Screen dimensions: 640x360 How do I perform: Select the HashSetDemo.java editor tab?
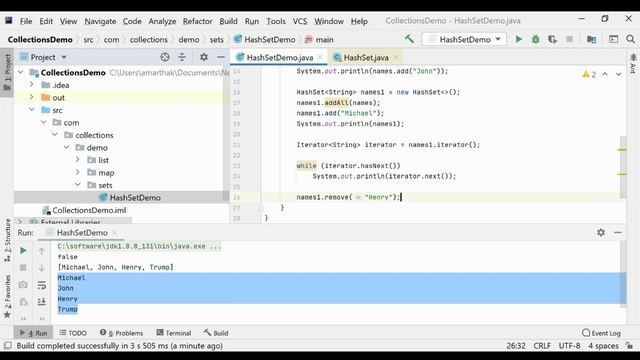point(280,58)
